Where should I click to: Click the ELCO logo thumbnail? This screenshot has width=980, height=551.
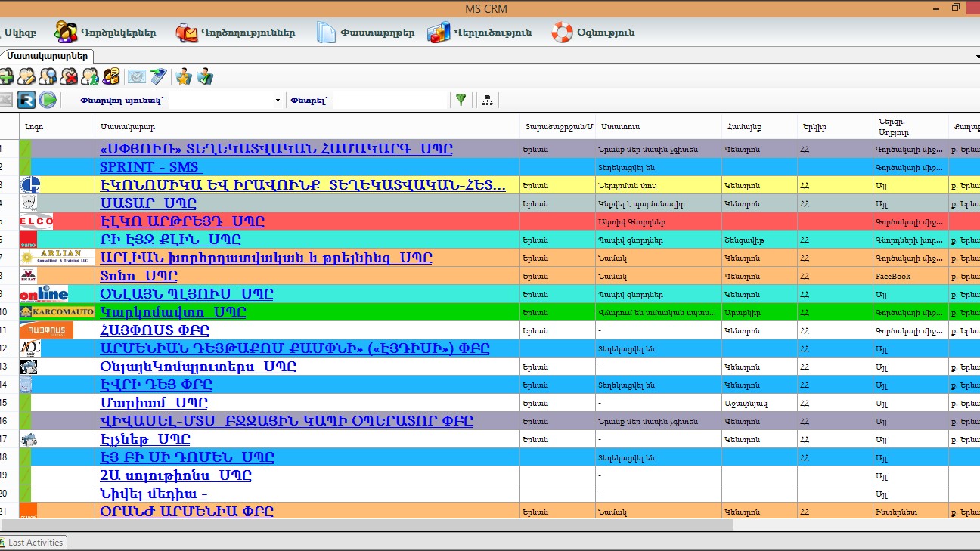(36, 221)
